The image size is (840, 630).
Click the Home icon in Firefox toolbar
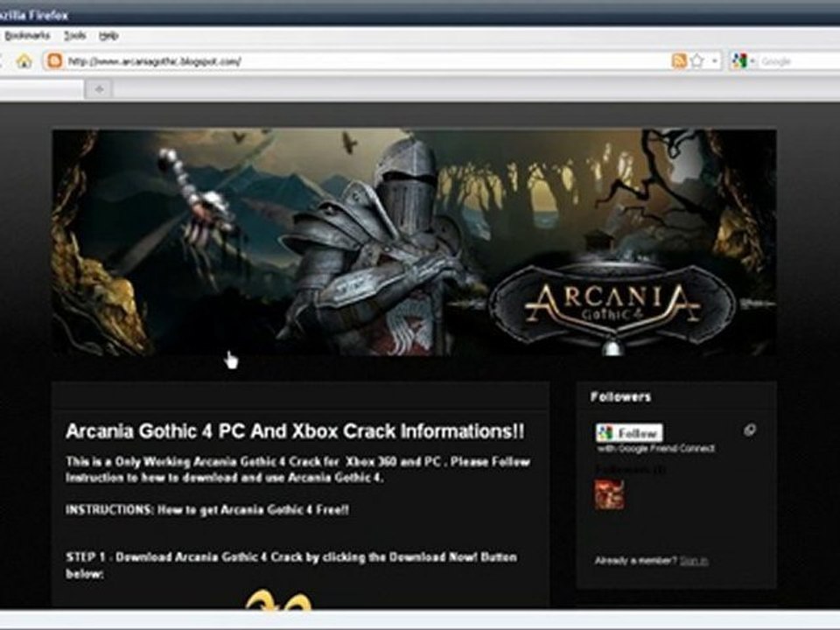24,61
